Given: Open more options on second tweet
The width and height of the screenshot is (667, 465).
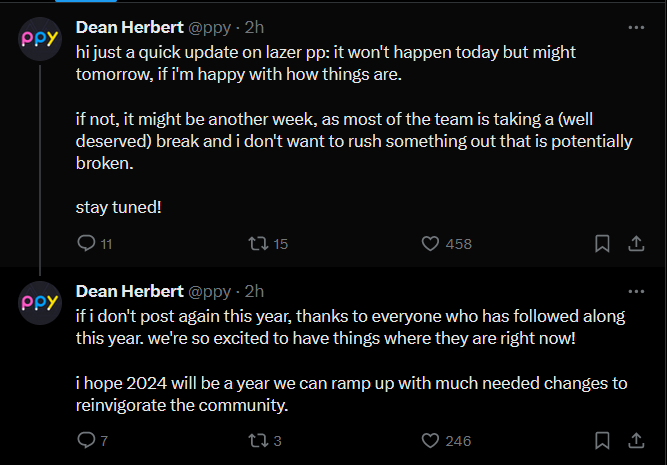Looking at the screenshot, I should 636,292.
